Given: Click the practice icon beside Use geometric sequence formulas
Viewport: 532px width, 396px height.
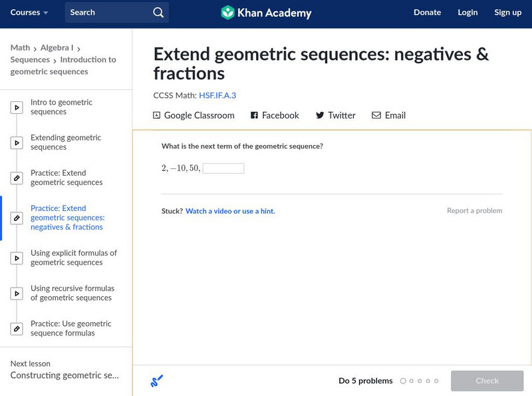Looking at the screenshot, I should (17, 329).
